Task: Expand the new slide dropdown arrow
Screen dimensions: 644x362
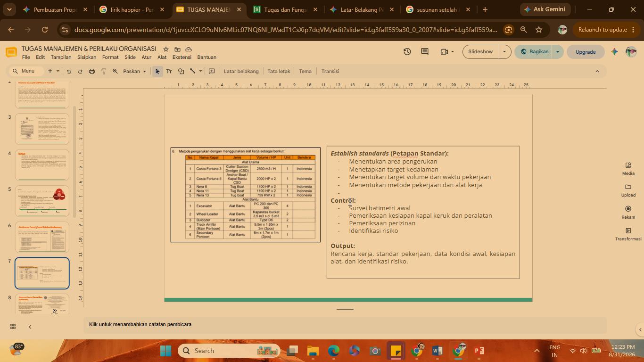Action: 58,71
